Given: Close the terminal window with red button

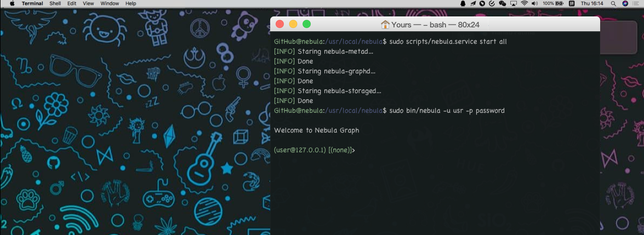Looking at the screenshot, I should [x=280, y=24].
